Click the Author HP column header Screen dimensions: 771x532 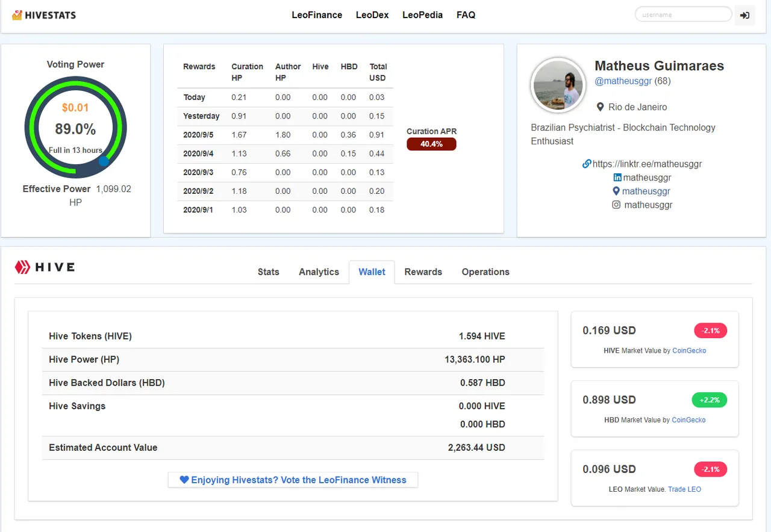[288, 72]
